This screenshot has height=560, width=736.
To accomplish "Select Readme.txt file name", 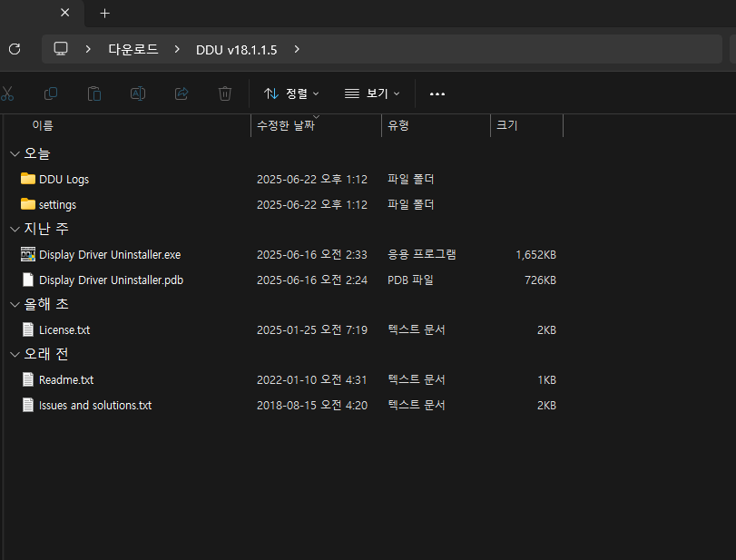I will tap(66, 379).
